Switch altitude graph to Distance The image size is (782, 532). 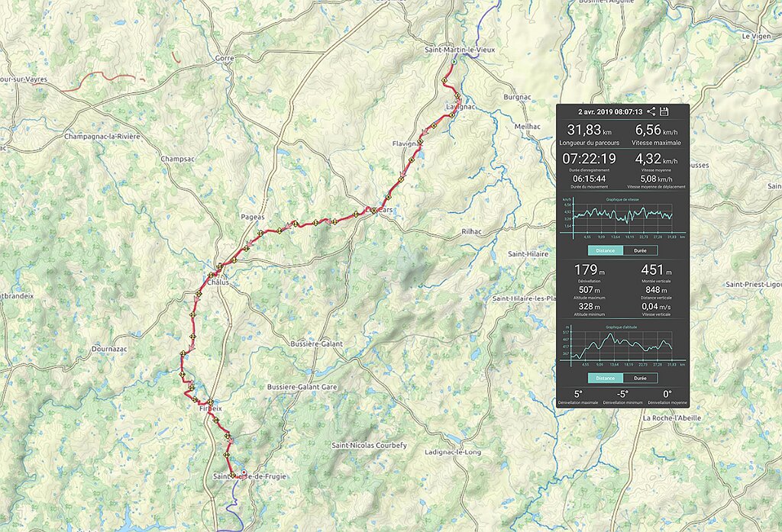[x=605, y=378]
